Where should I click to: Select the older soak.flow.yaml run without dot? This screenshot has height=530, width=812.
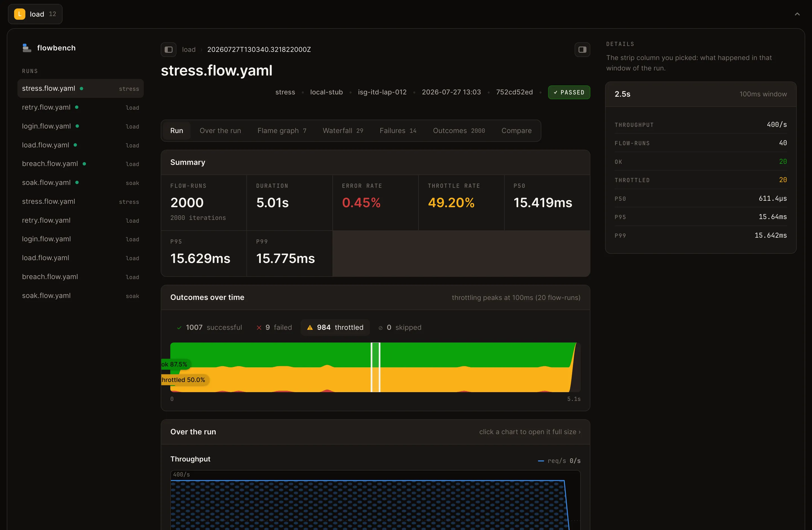pos(81,296)
